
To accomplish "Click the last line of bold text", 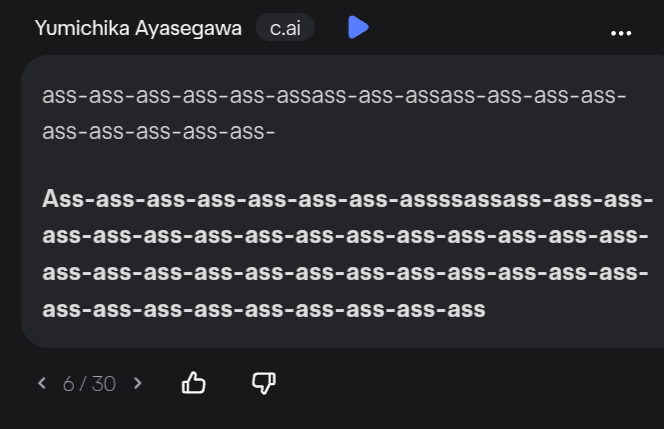I will click(264, 309).
